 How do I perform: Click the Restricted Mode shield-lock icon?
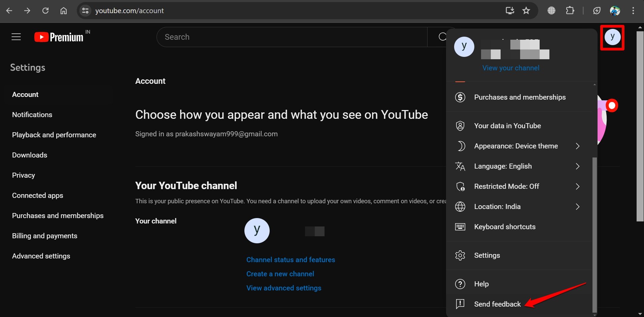(460, 186)
